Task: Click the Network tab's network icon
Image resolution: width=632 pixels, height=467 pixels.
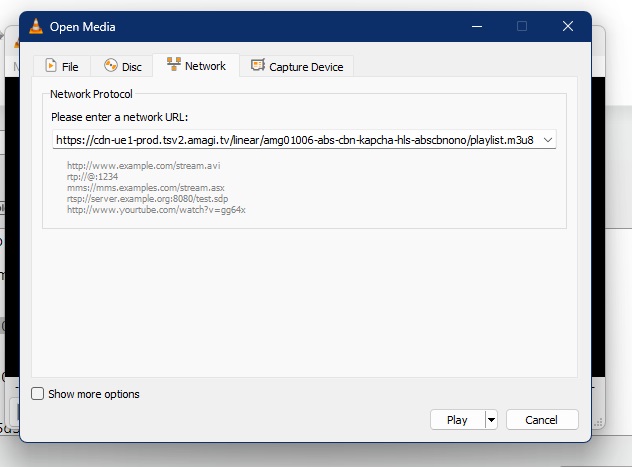Action: pos(173,66)
